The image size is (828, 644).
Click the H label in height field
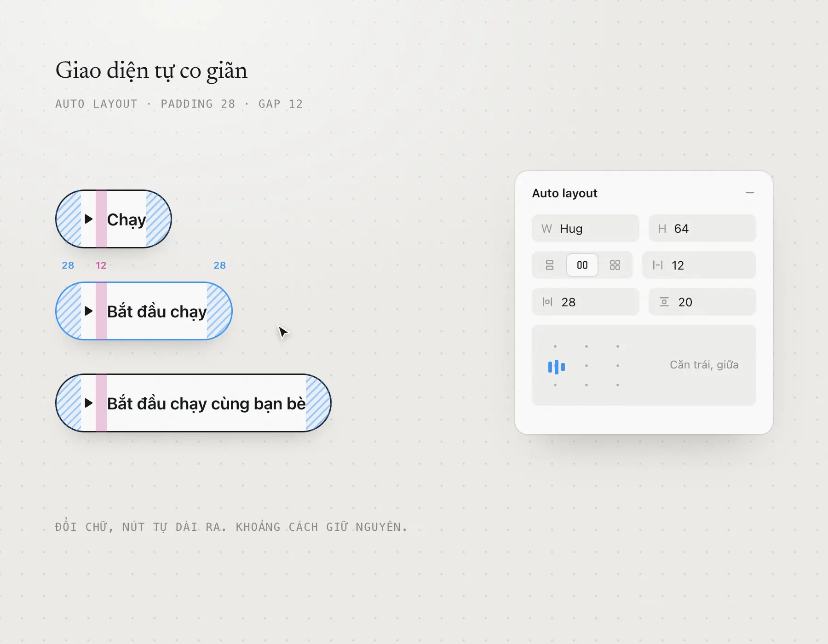coord(662,229)
